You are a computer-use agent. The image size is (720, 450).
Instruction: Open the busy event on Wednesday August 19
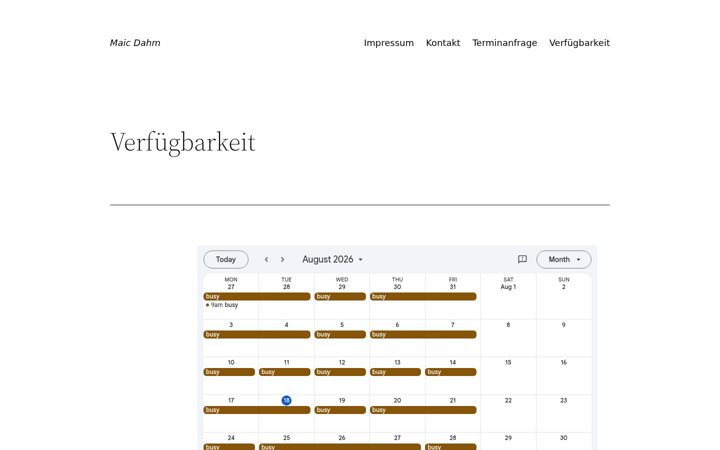340,410
